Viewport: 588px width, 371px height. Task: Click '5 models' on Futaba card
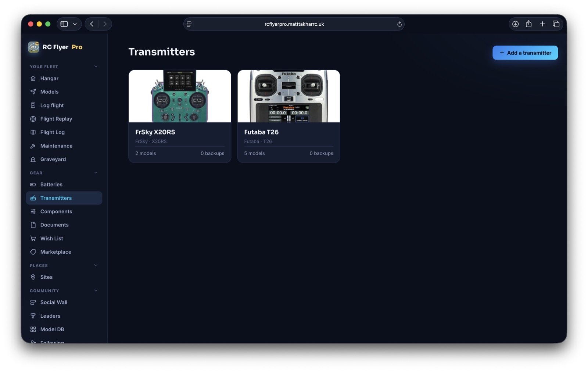coord(254,153)
